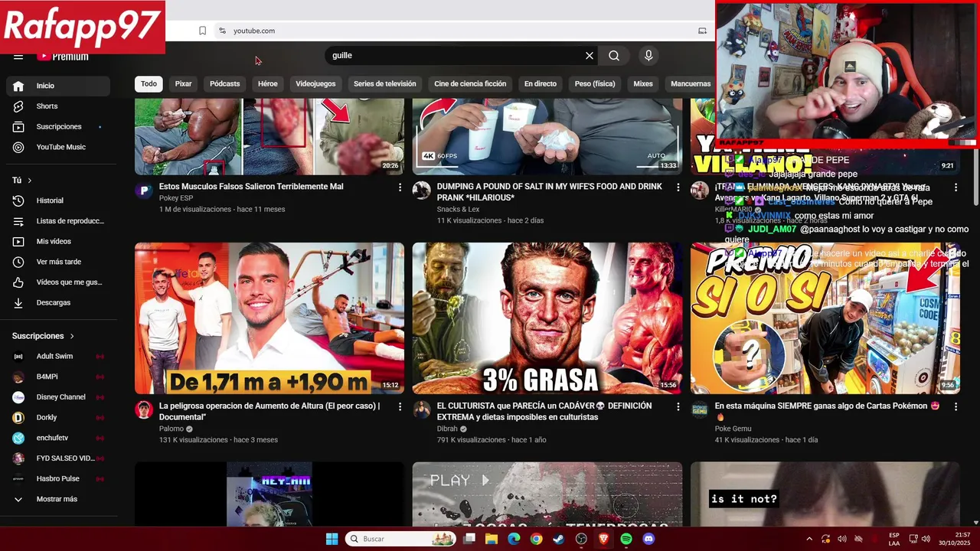Open options menu for EL CULTURISTA video
This screenshot has height=551, width=980.
pos(678,407)
